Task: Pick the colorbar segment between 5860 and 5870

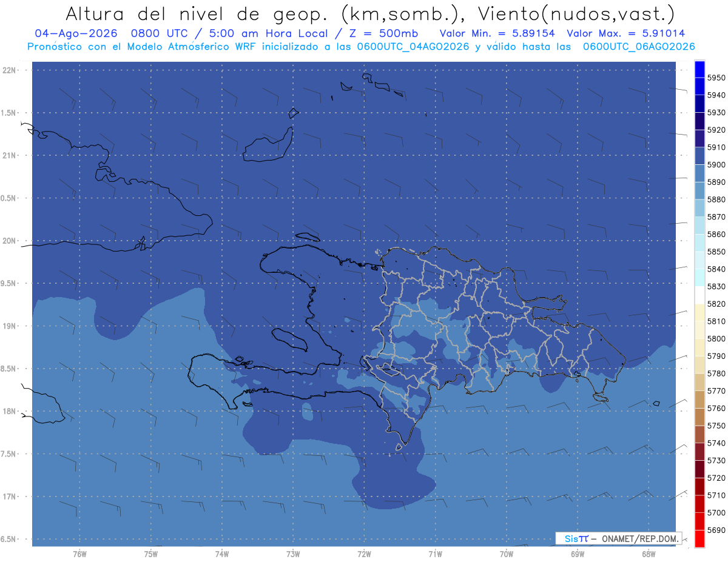Action: click(699, 226)
